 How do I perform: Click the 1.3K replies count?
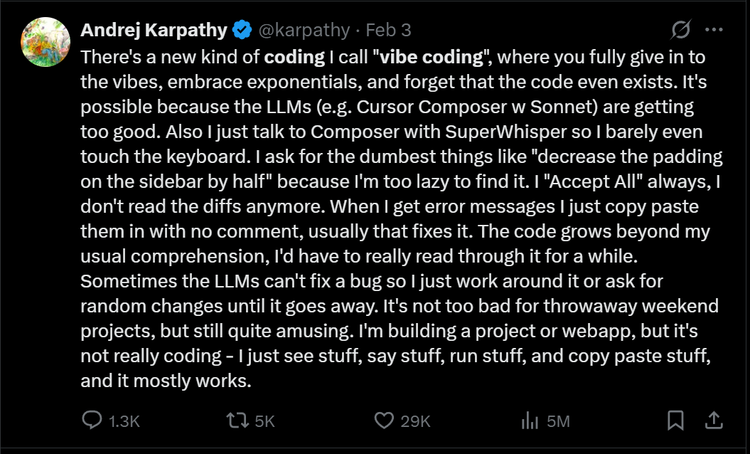124,422
